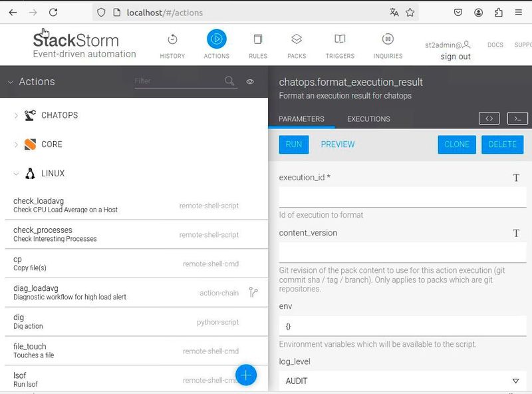Click the code view angle-brackets button
Viewport: 532px width, 394px height.
click(x=489, y=118)
